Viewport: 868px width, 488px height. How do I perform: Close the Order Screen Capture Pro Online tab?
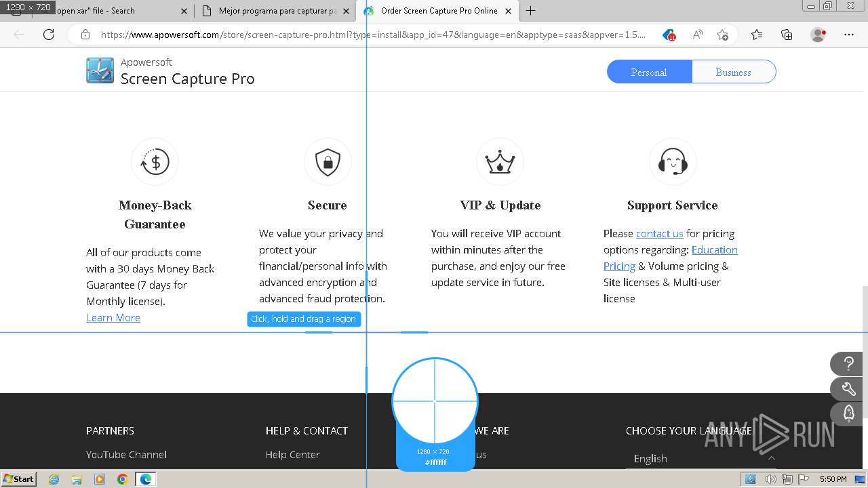pos(508,11)
